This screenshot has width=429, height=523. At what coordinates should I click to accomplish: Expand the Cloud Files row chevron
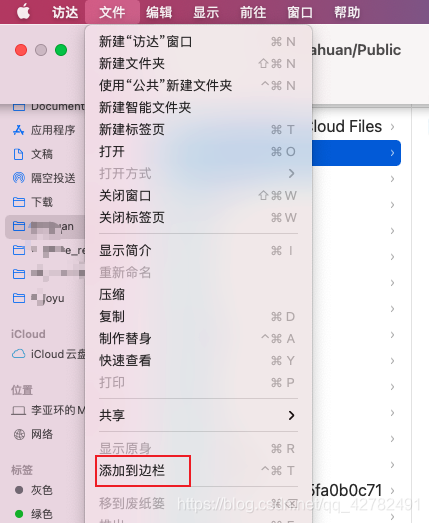tap(392, 127)
